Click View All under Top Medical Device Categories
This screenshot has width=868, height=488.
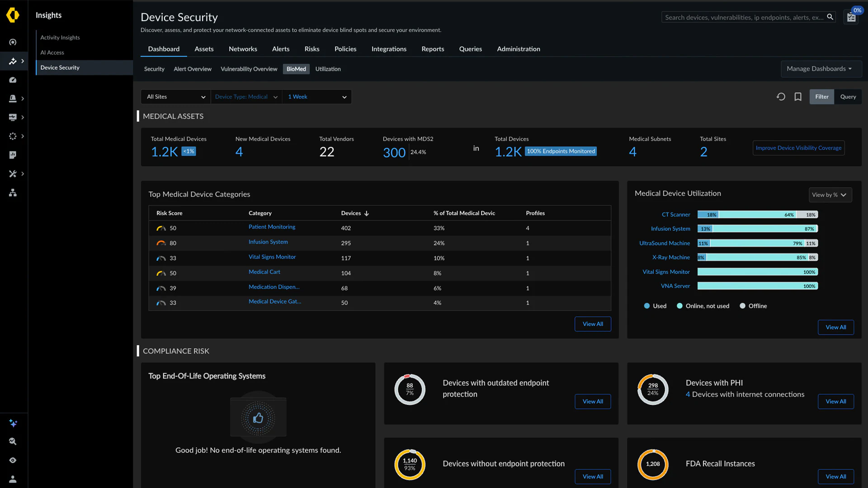point(593,324)
